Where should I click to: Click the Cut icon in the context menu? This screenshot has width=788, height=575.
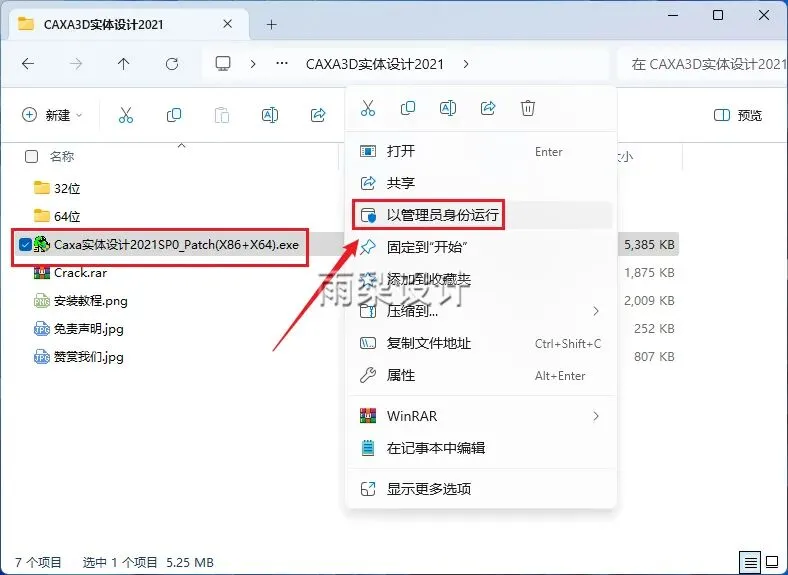(x=368, y=108)
